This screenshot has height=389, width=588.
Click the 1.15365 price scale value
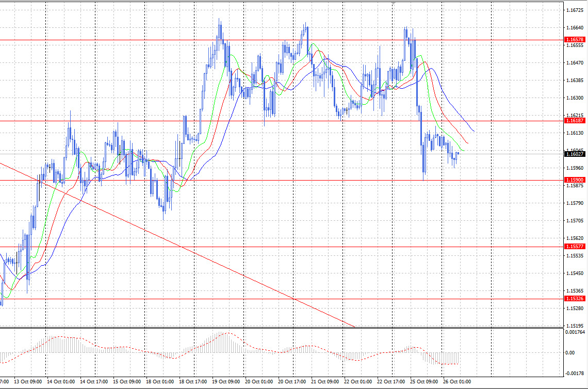575,291
